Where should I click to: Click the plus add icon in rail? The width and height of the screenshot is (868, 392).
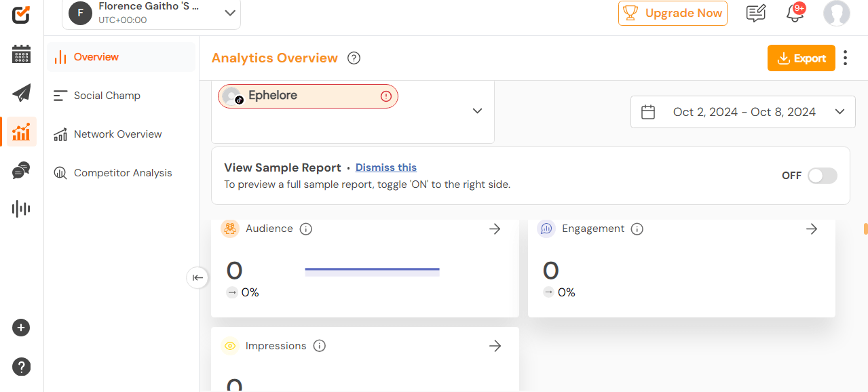pyautogui.click(x=21, y=328)
